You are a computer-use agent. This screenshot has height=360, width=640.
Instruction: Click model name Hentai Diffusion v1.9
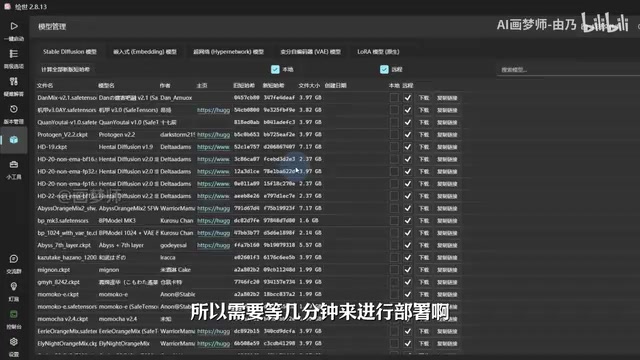click(126, 147)
